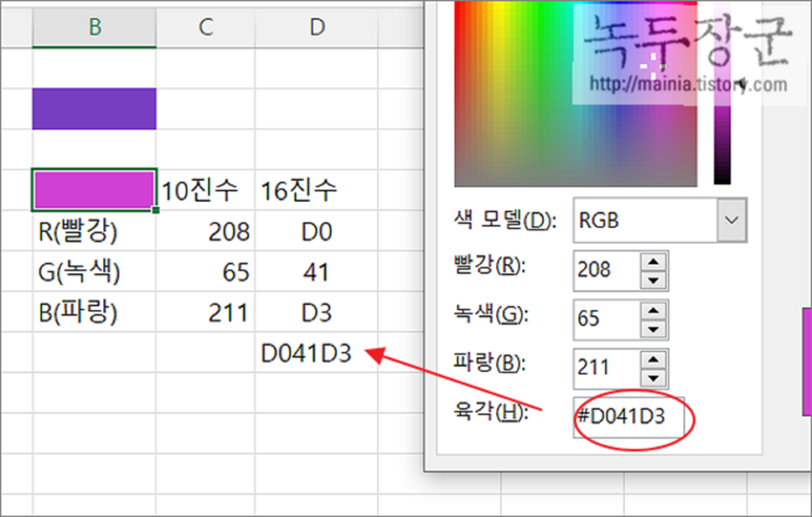Viewport: 812px width, 517px height.
Task: Select the cell containing 41
Action: point(317,271)
